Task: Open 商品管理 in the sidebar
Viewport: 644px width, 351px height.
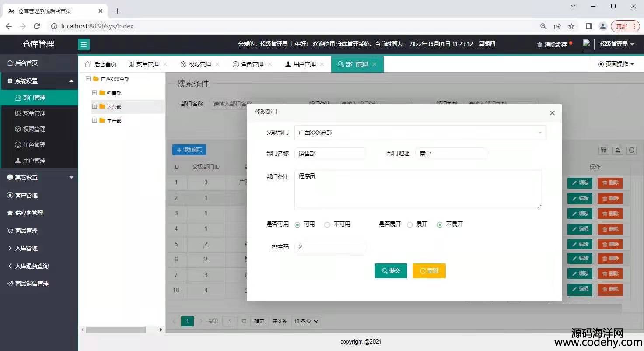Action: pyautogui.click(x=39, y=231)
